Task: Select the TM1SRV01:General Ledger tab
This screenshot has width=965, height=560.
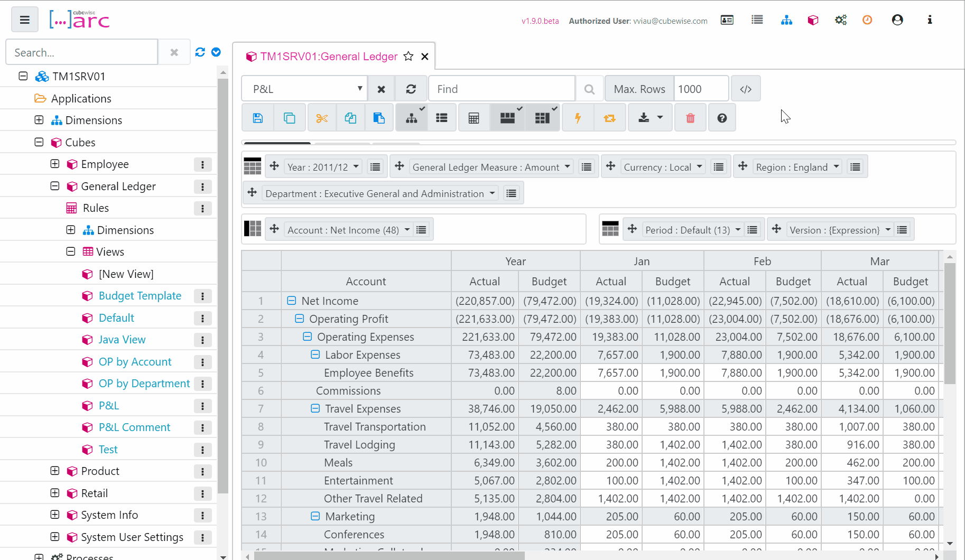Action: pos(329,57)
